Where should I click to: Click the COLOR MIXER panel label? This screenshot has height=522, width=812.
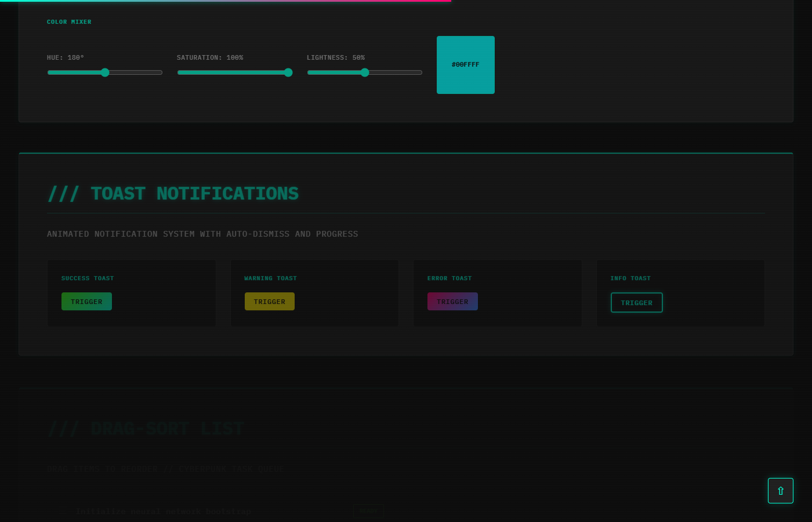69,21
